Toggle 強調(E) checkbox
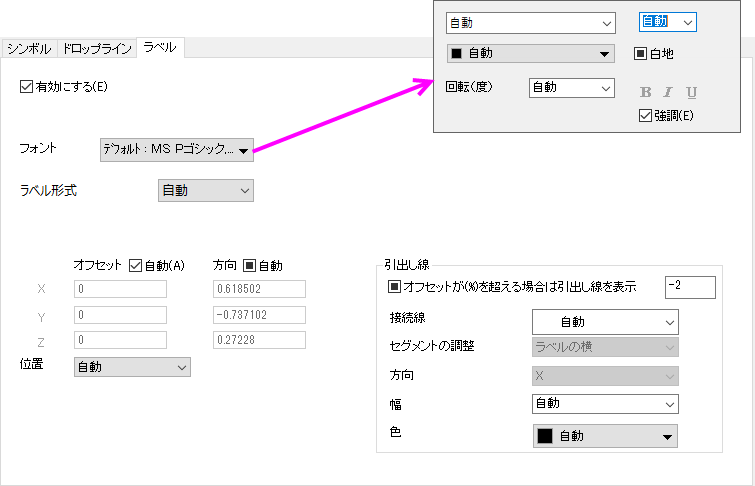755x486 pixels. 645,116
